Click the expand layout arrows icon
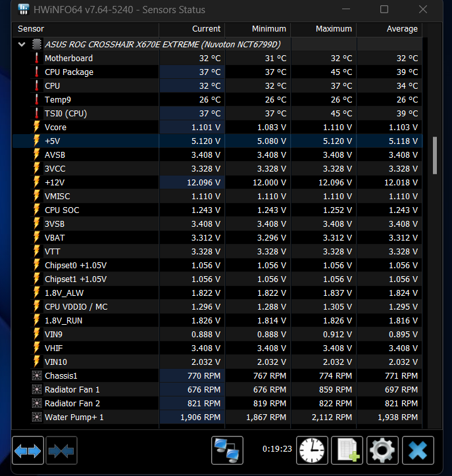The height and width of the screenshot is (476, 452). point(28,451)
